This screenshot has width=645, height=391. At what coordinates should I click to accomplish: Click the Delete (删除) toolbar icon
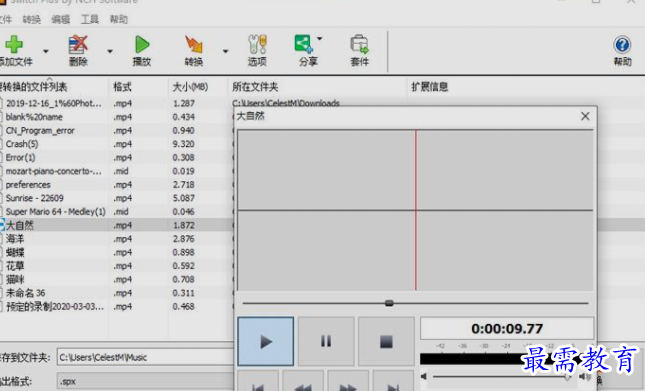78,44
